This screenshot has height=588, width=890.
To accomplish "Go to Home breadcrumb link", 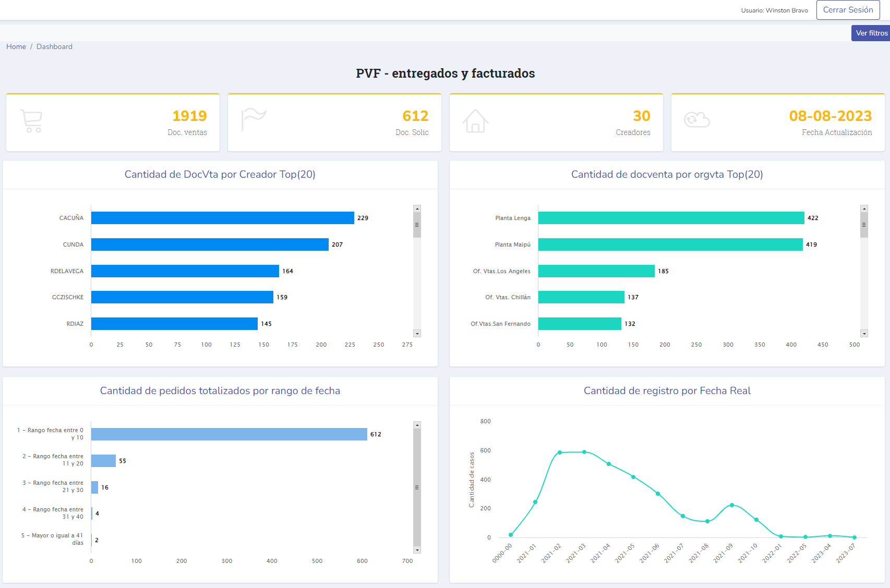I will tap(16, 46).
